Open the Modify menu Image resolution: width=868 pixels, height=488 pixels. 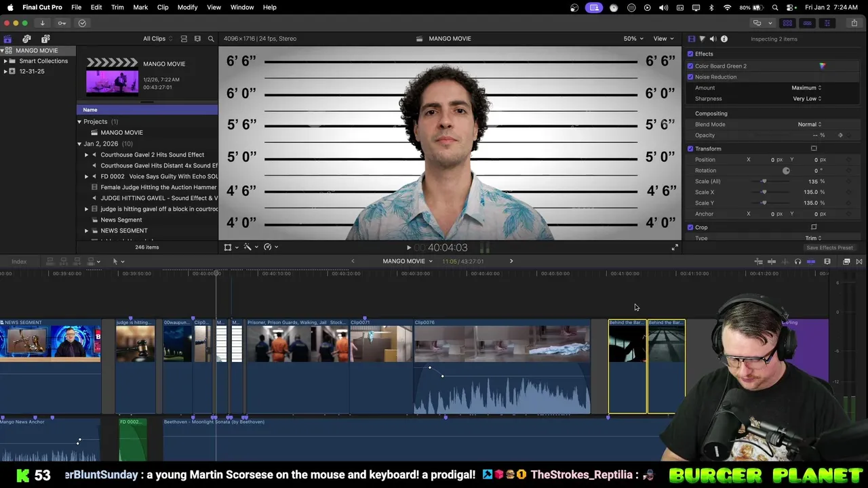click(x=187, y=7)
